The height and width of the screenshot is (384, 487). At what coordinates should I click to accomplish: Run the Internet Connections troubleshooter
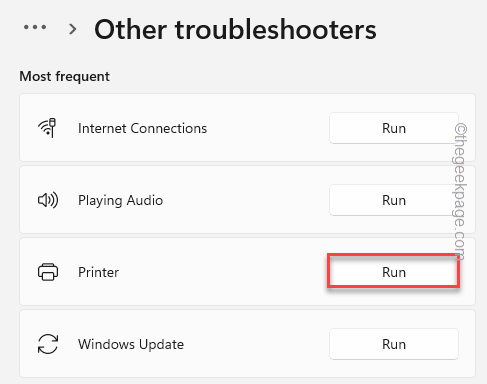coord(394,128)
